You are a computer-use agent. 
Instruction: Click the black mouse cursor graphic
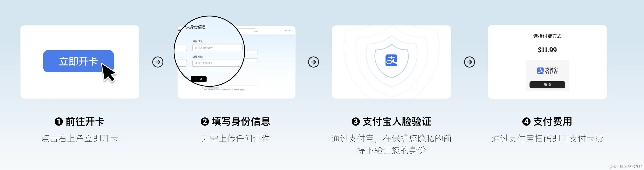[x=108, y=72]
